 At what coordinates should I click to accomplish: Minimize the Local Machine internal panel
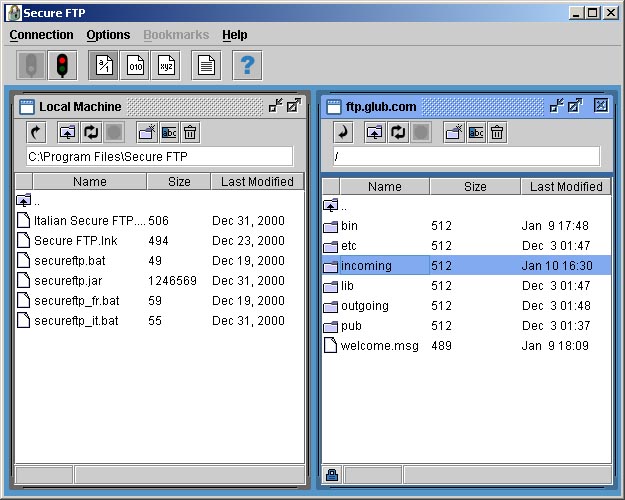(x=275, y=106)
